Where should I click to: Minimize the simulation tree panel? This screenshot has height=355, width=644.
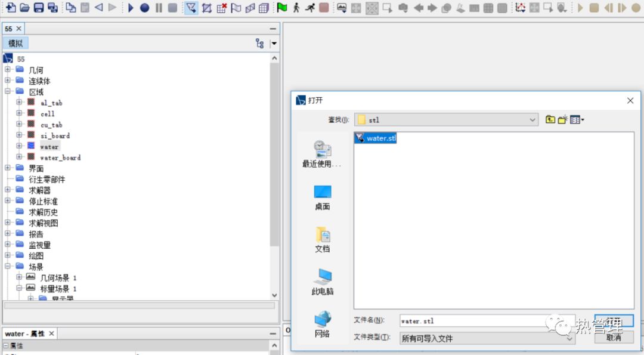pyautogui.click(x=273, y=29)
